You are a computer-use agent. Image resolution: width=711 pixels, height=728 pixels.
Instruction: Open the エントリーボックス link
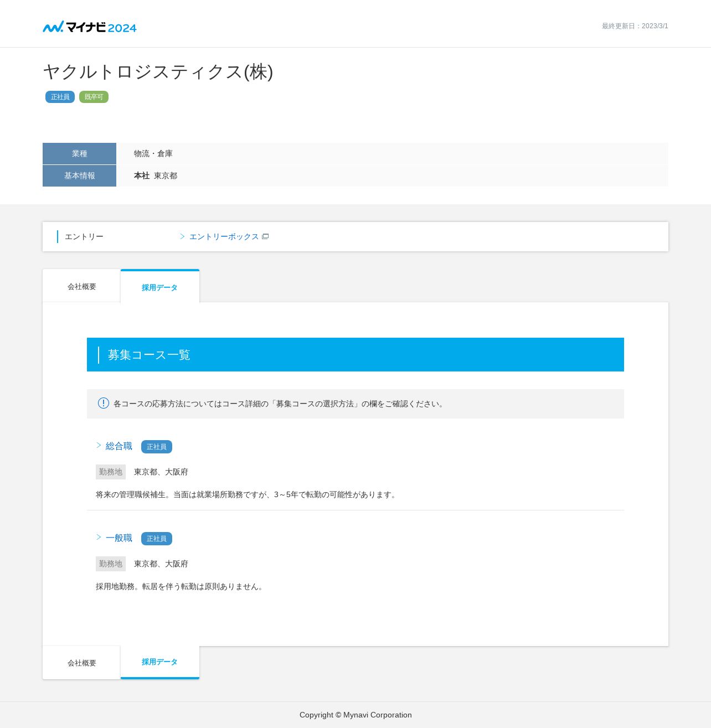(x=224, y=236)
